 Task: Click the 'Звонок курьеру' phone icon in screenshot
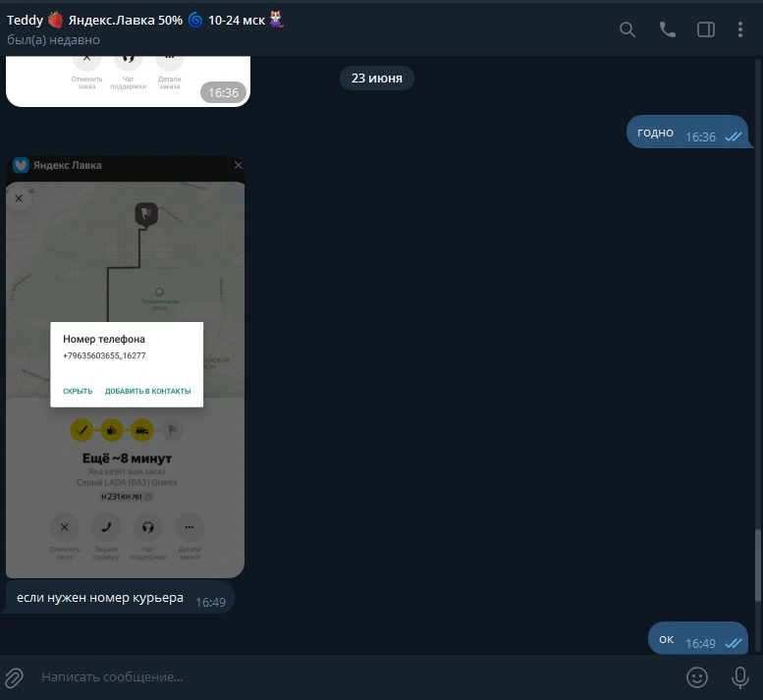pos(106,527)
